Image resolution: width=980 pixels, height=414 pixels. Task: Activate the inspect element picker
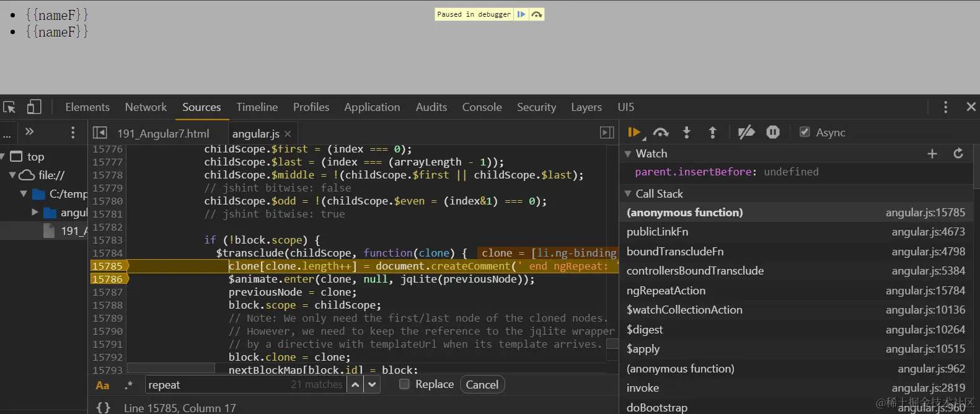9,107
